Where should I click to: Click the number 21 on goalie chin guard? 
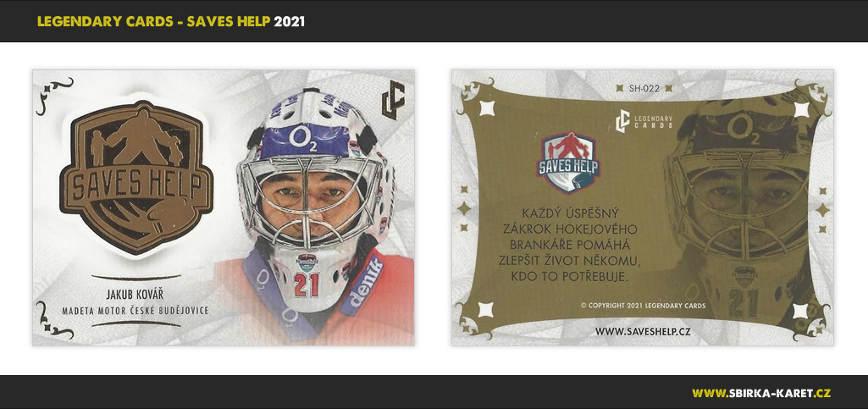pyautogui.click(x=306, y=285)
